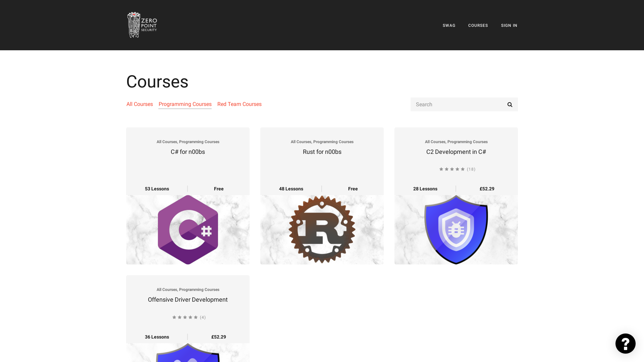
Task: Click the SWAG navigation menu item
Action: [449, 25]
